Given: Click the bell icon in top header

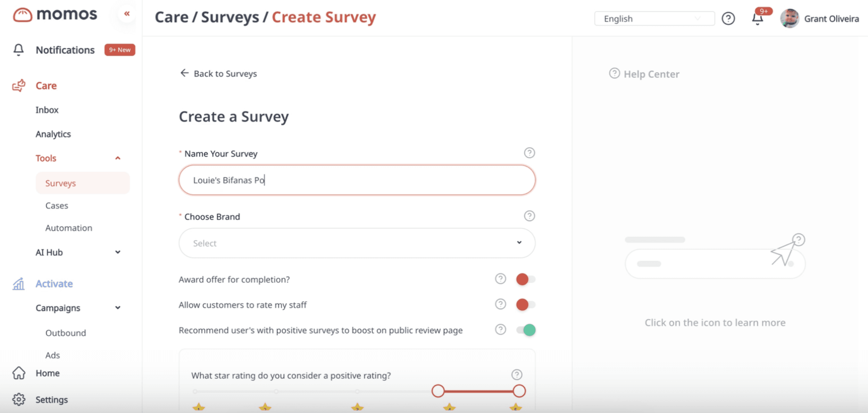Looking at the screenshot, I should (757, 19).
